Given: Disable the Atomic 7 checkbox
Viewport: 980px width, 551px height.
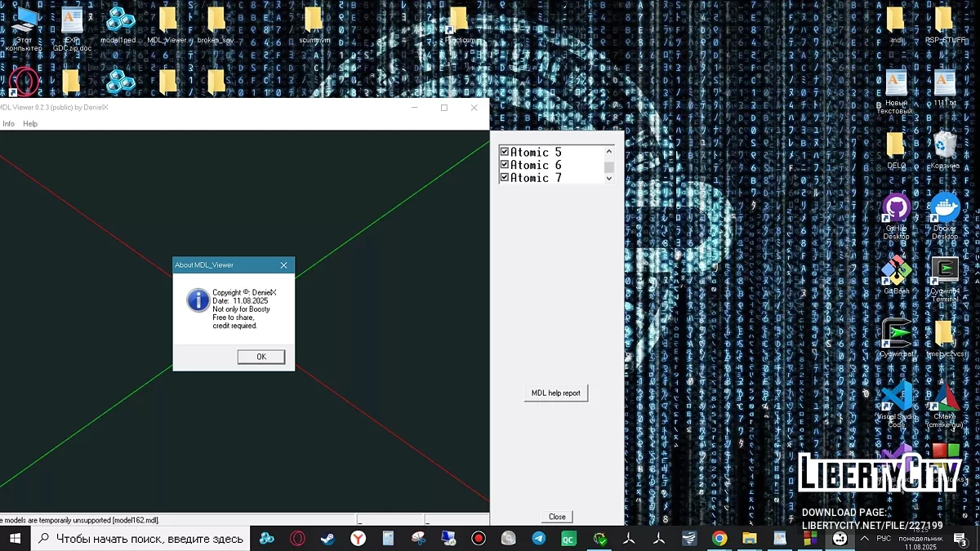Looking at the screenshot, I should tap(505, 177).
